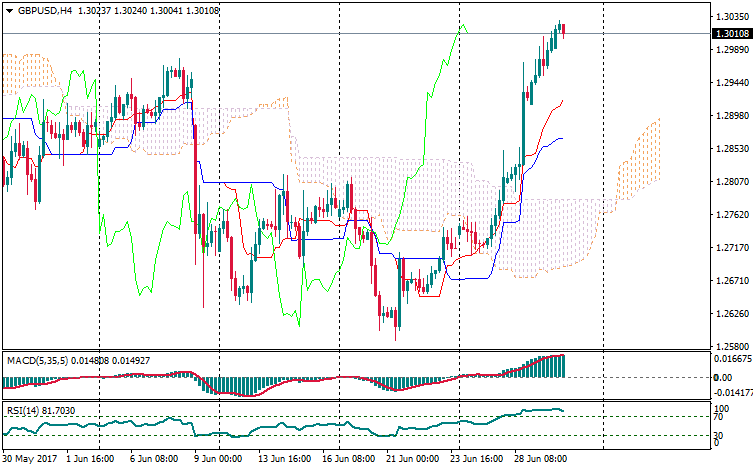
Task: Click the 1.30350 price axis label
Action: coord(732,17)
